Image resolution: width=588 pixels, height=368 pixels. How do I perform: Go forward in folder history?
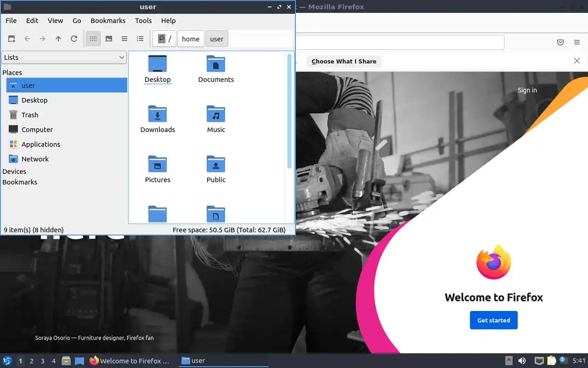click(43, 39)
